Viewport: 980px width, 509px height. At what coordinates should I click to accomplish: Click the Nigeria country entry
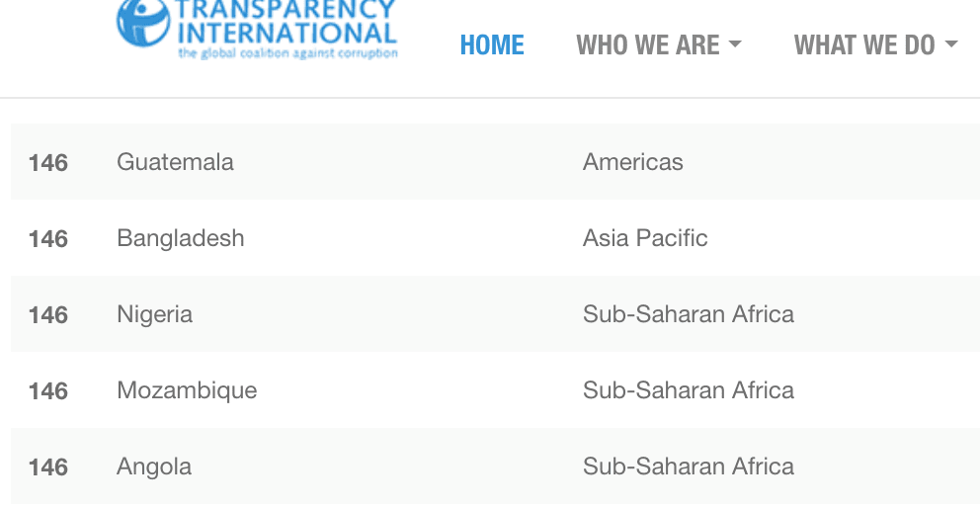coord(155,314)
